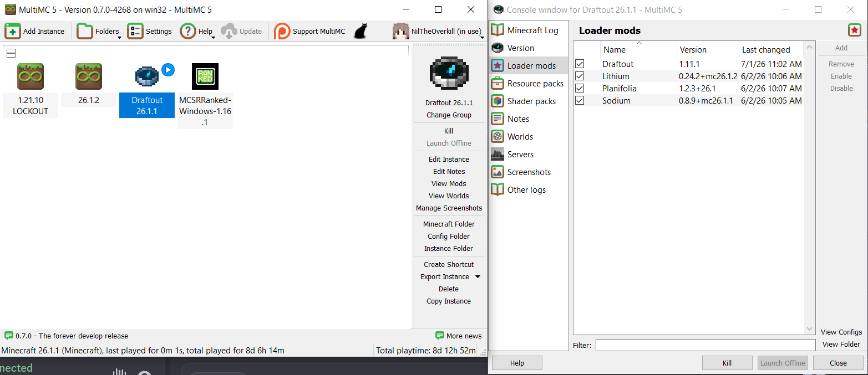
Task: Toggle the Planifolia mod checkbox
Action: [x=580, y=89]
